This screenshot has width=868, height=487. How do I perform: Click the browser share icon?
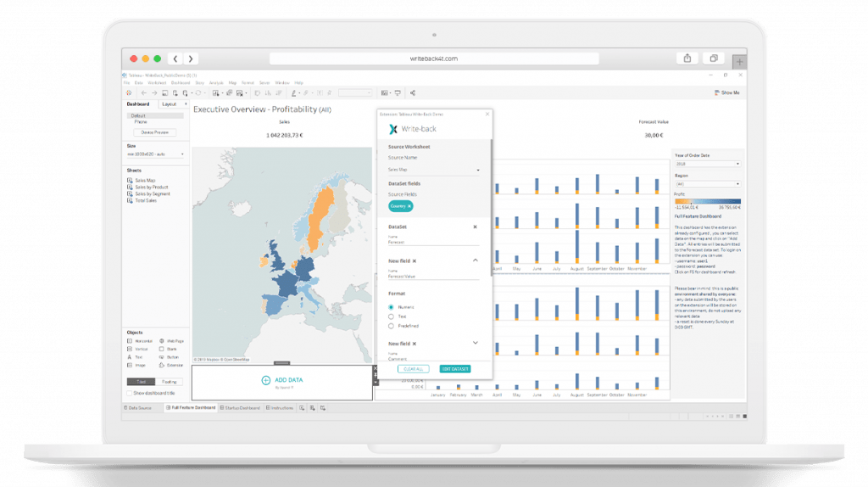click(687, 59)
